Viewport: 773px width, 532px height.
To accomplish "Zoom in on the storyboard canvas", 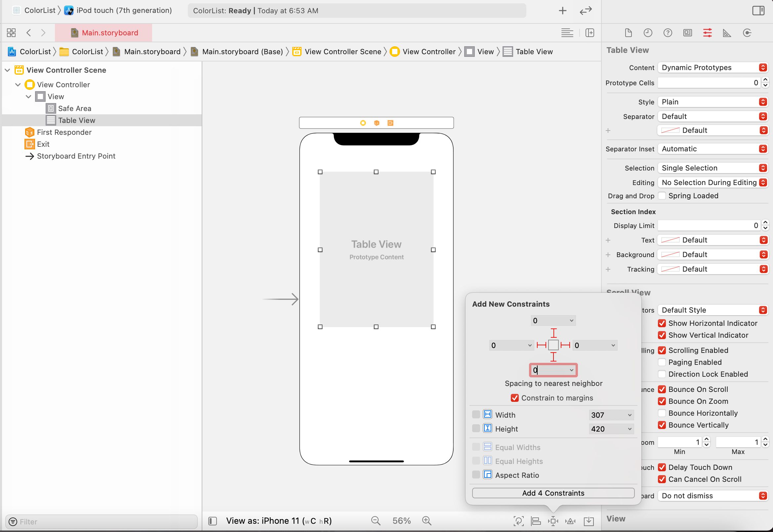I will (427, 521).
